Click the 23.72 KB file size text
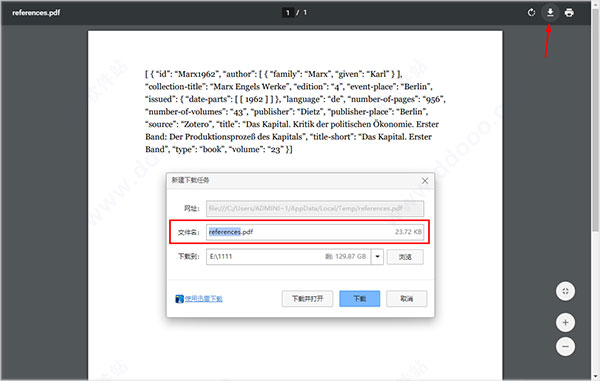Image resolution: width=600 pixels, height=381 pixels. coord(408,232)
